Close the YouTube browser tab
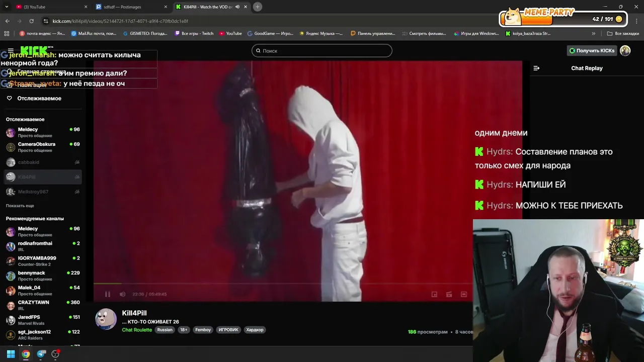 tap(86, 7)
